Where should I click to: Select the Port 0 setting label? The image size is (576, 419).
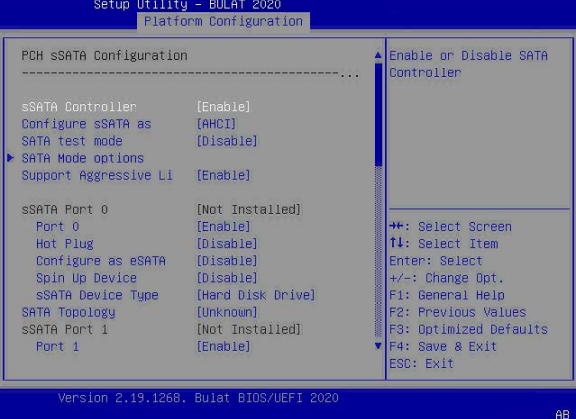pyautogui.click(x=58, y=227)
